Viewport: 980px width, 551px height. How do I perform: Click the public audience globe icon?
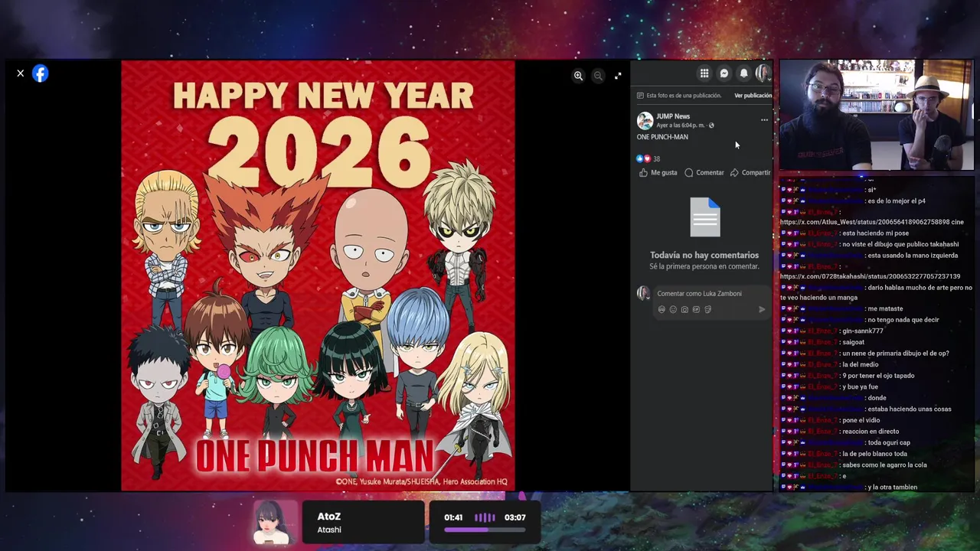[x=711, y=126]
